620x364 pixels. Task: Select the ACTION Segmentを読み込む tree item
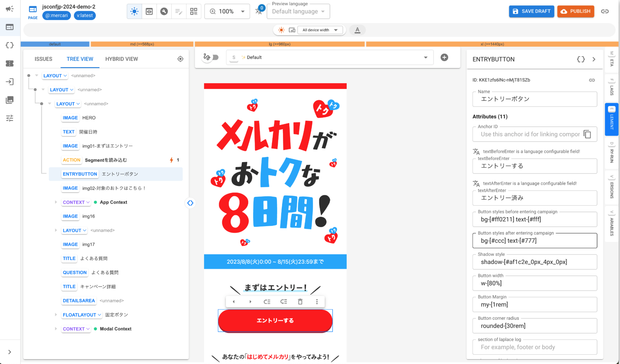(116, 160)
